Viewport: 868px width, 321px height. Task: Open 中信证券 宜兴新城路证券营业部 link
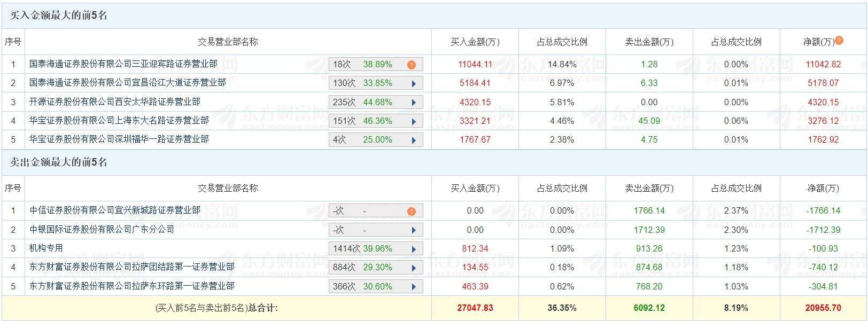[x=115, y=210]
